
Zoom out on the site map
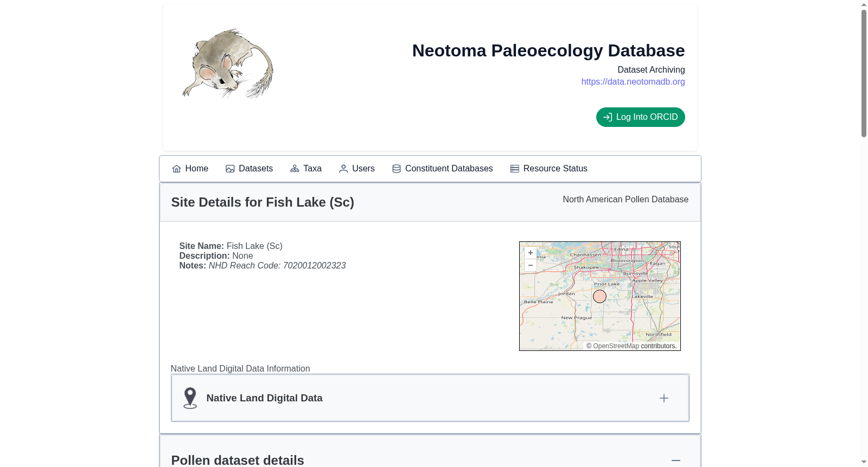click(531, 265)
